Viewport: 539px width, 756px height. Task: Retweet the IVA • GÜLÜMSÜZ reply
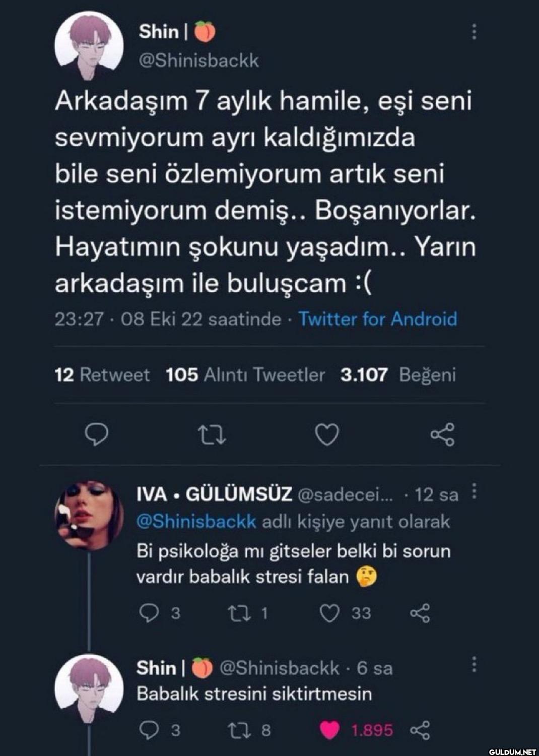tap(236, 613)
